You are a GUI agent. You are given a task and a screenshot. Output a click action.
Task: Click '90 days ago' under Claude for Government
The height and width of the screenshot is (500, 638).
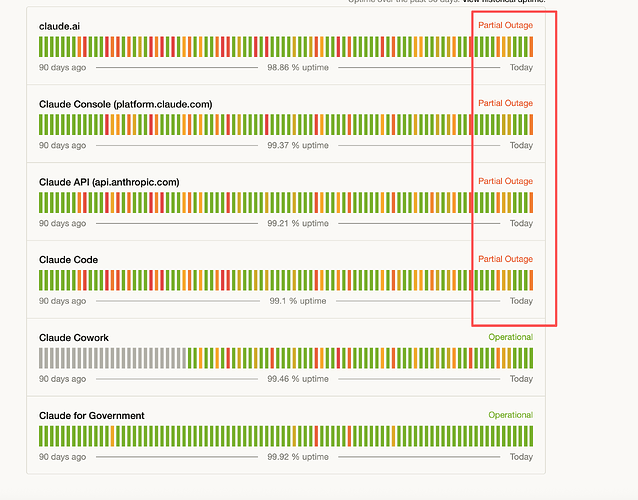(62, 457)
